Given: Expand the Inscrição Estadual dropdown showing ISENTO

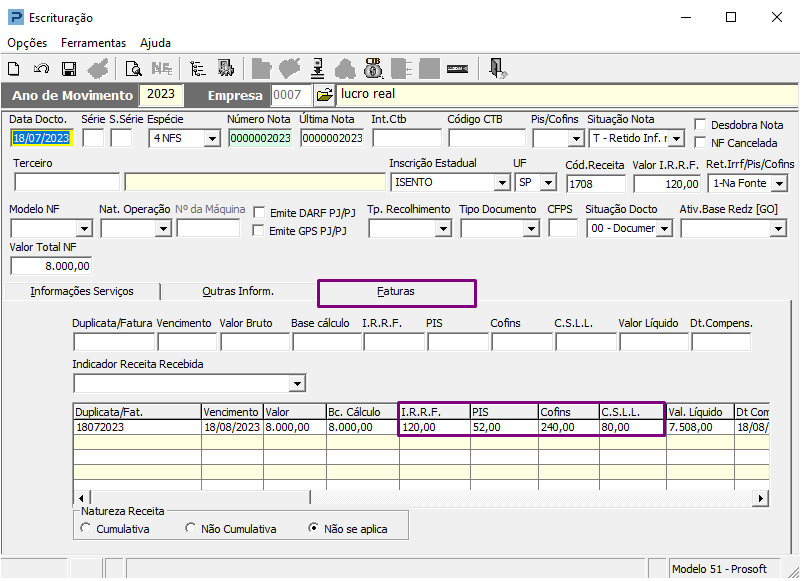Looking at the screenshot, I should pyautogui.click(x=502, y=183).
